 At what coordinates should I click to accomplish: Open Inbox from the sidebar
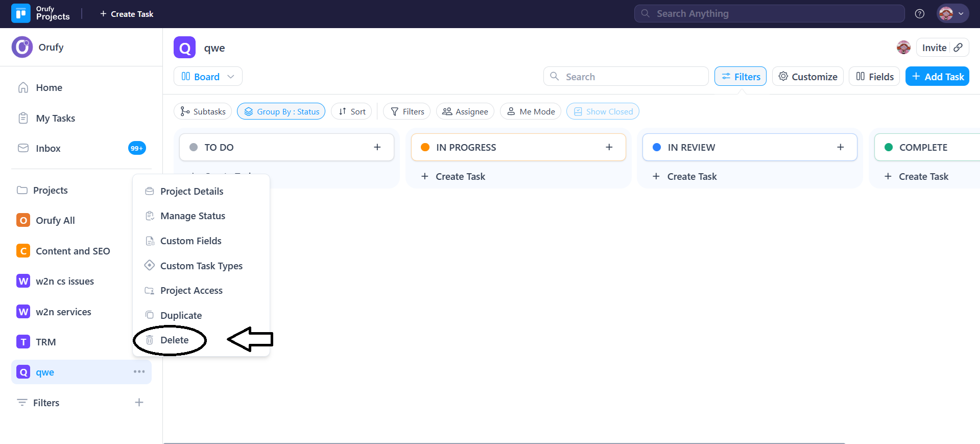pos(48,148)
